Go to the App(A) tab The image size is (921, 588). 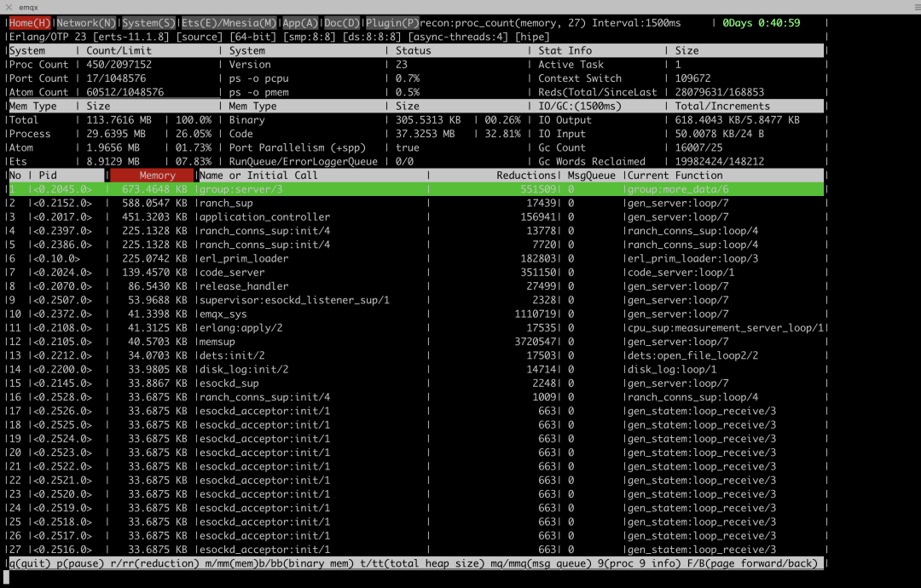pyautogui.click(x=300, y=23)
